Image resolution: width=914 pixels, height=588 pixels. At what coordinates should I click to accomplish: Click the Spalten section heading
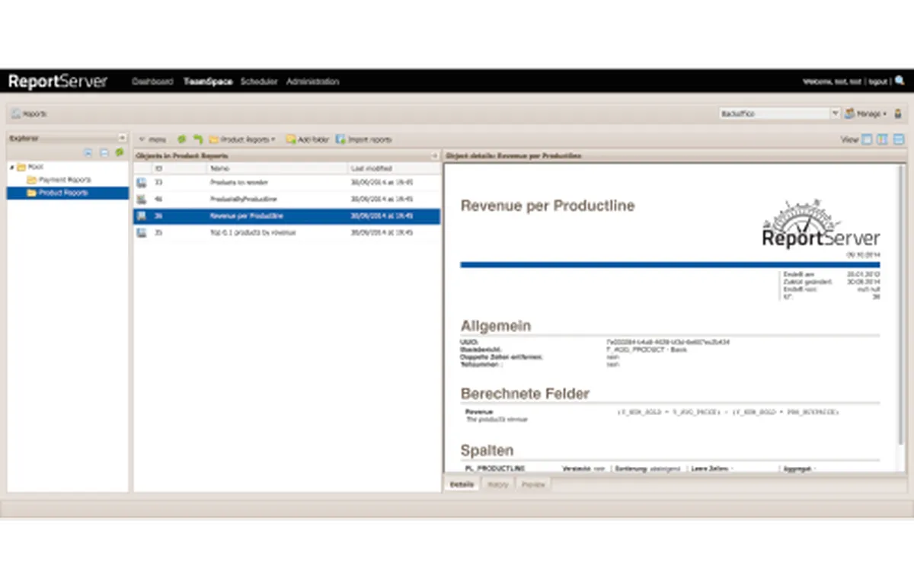(487, 451)
